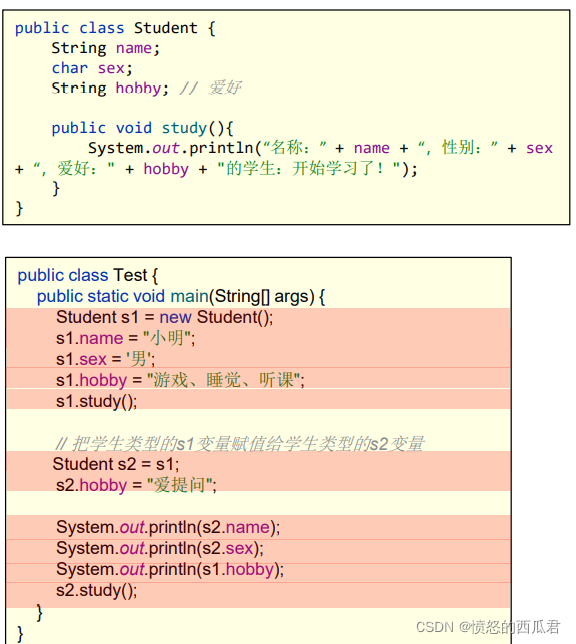Click the 's1.study();' call
576x644 pixels.
97,401
